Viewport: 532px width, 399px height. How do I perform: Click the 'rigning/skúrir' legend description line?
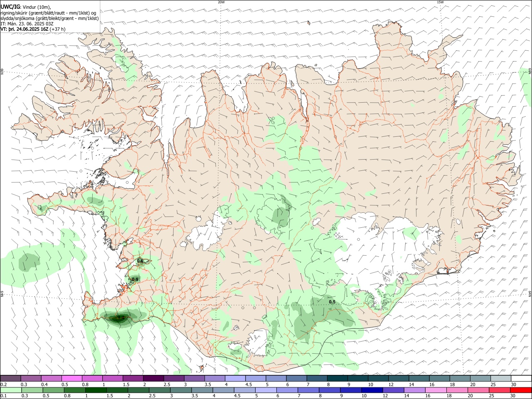48,13
